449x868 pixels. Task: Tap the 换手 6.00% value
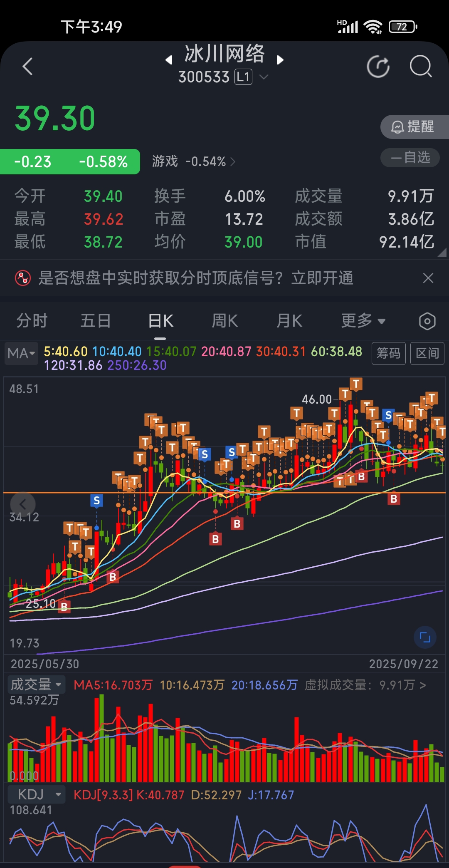pyautogui.click(x=245, y=196)
